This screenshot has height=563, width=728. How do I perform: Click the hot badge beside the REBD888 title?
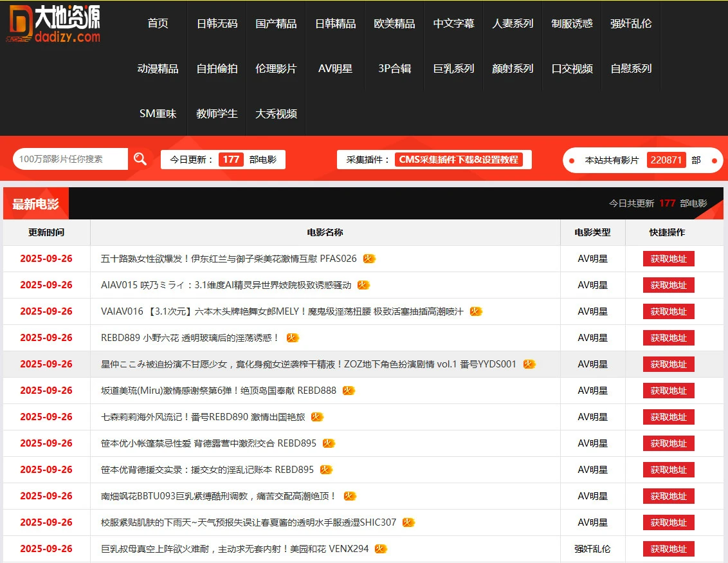[x=349, y=391]
